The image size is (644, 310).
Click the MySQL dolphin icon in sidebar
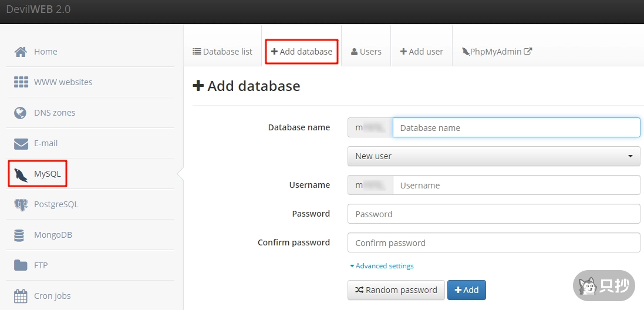coord(21,174)
